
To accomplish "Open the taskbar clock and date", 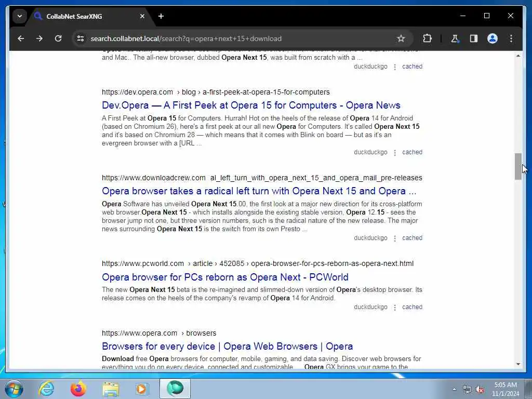I will [x=506, y=389].
